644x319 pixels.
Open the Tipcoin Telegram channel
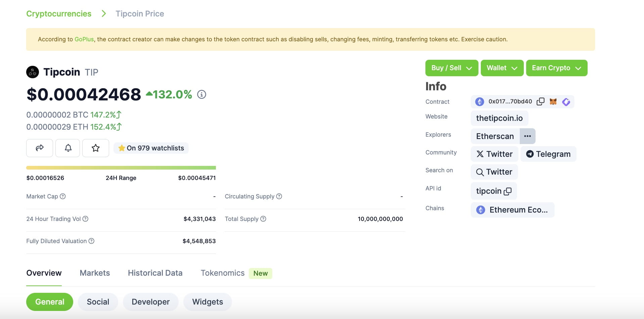point(548,154)
